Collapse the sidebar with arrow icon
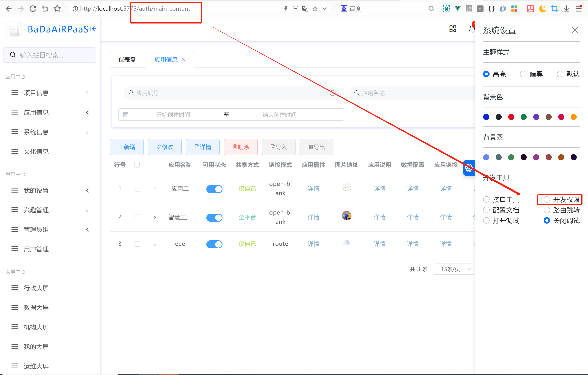The width and height of the screenshot is (588, 375). (93, 29)
